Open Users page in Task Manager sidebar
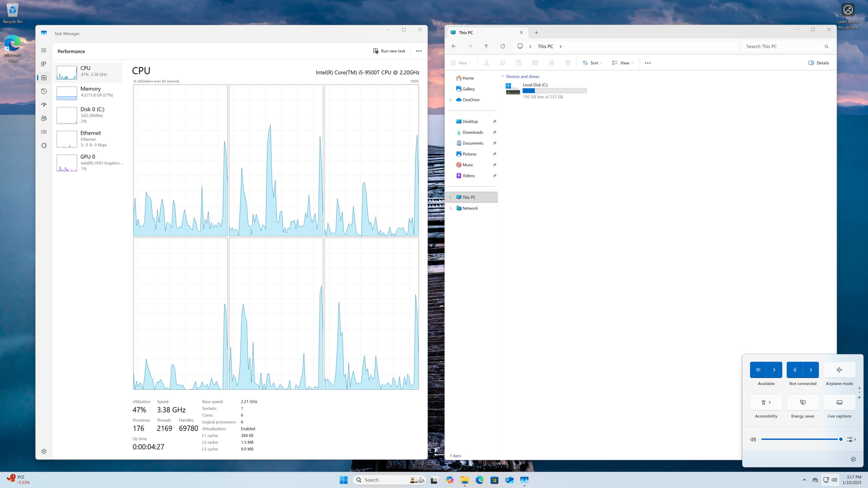Viewport: 868px width, 488px height. tap(44, 118)
